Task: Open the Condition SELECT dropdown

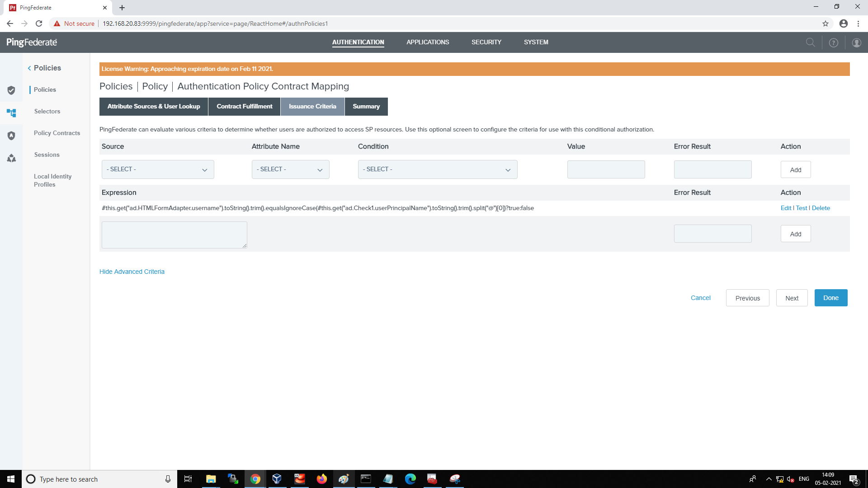Action: [x=438, y=169]
